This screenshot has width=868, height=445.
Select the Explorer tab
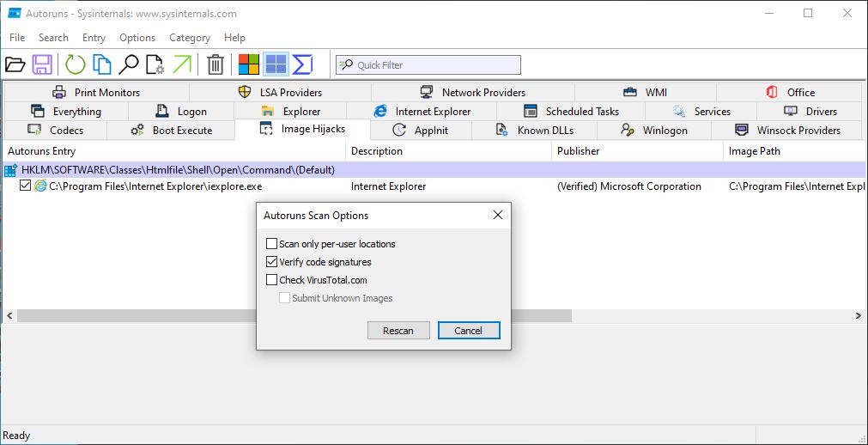pos(291,112)
